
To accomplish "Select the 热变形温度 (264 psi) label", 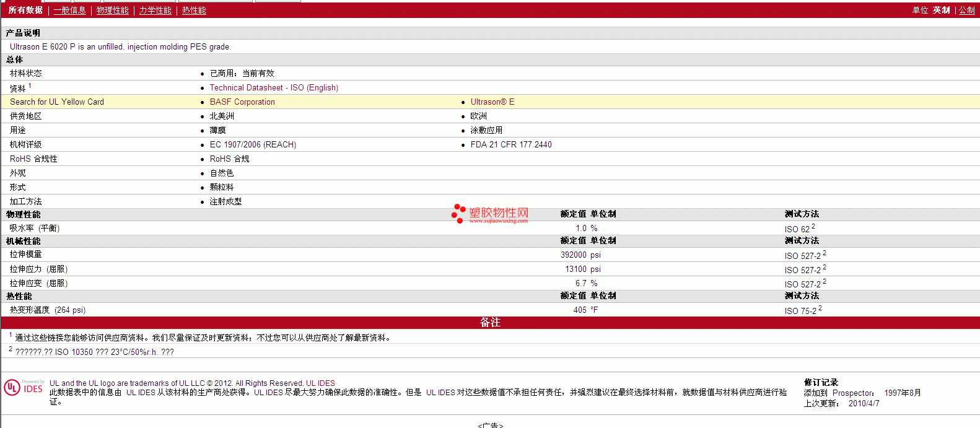I will click(48, 310).
